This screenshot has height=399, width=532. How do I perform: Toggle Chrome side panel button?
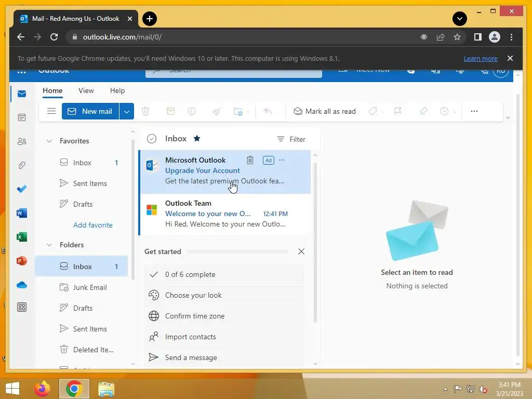coord(478,37)
